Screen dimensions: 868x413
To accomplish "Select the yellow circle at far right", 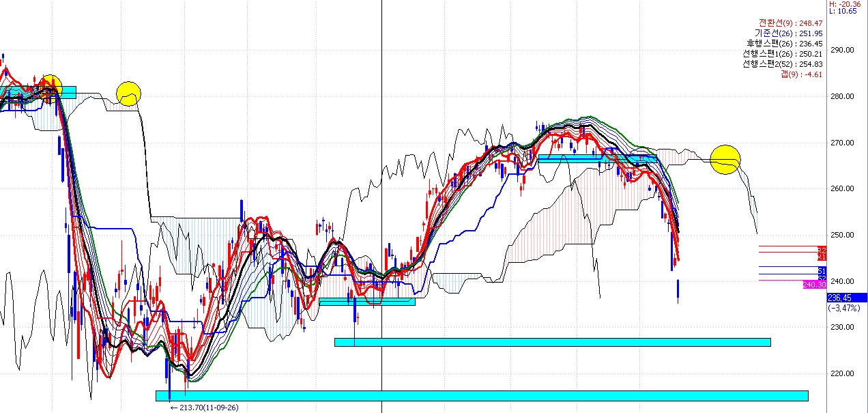I will (725, 160).
